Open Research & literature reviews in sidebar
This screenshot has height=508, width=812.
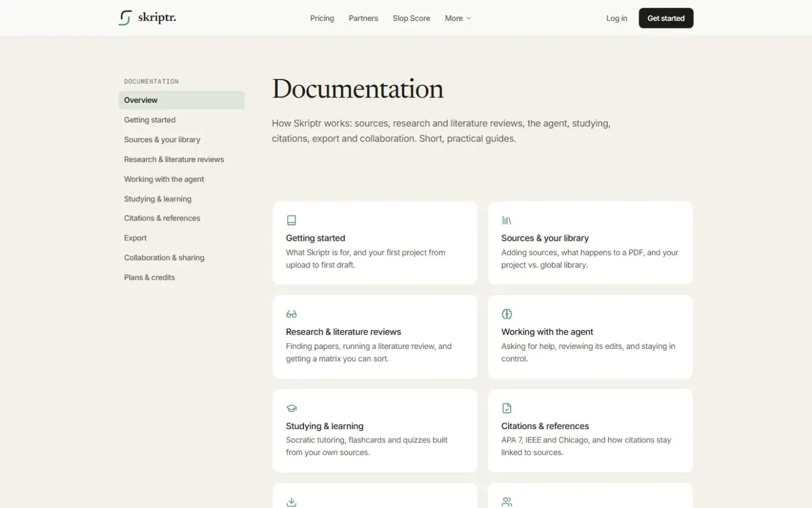click(174, 159)
